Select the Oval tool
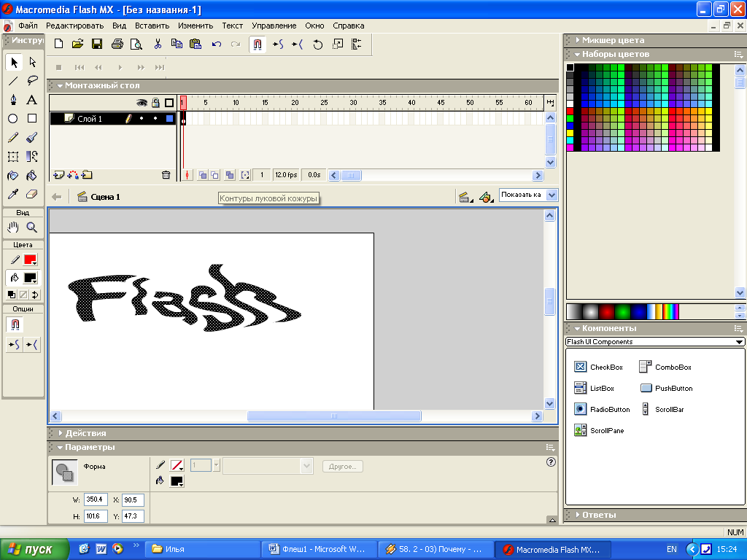 click(13, 118)
